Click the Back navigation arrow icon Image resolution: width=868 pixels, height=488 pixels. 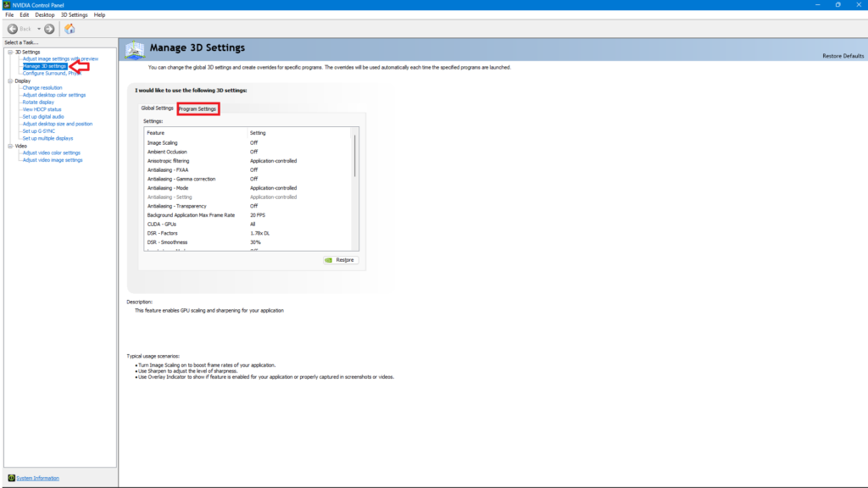14,29
